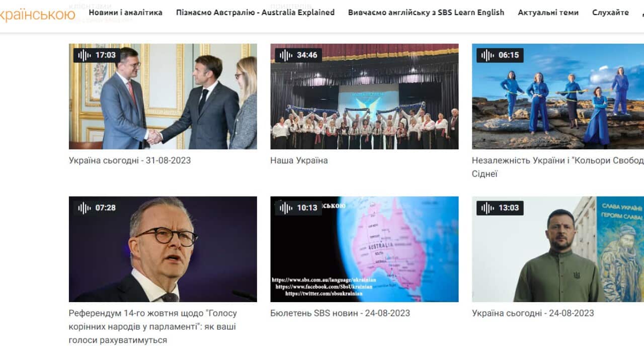The height and width of the screenshot is (362, 644).
Task: Select Слухайте in the navigation bar
Action: point(610,13)
